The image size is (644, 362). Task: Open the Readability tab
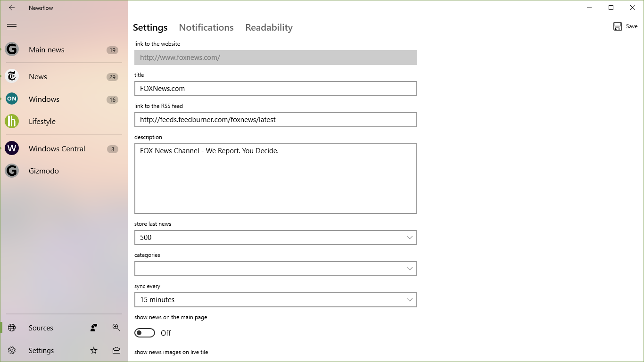[269, 27]
